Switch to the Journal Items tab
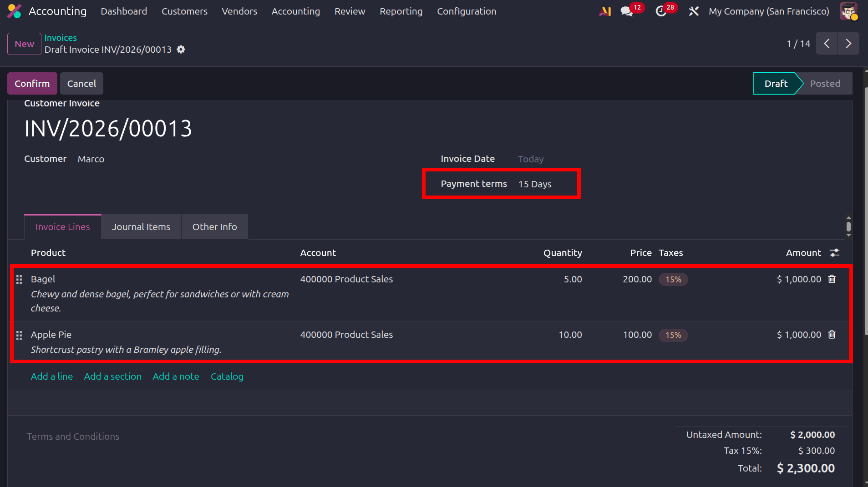Viewport: 868px width, 487px height. [x=141, y=227]
